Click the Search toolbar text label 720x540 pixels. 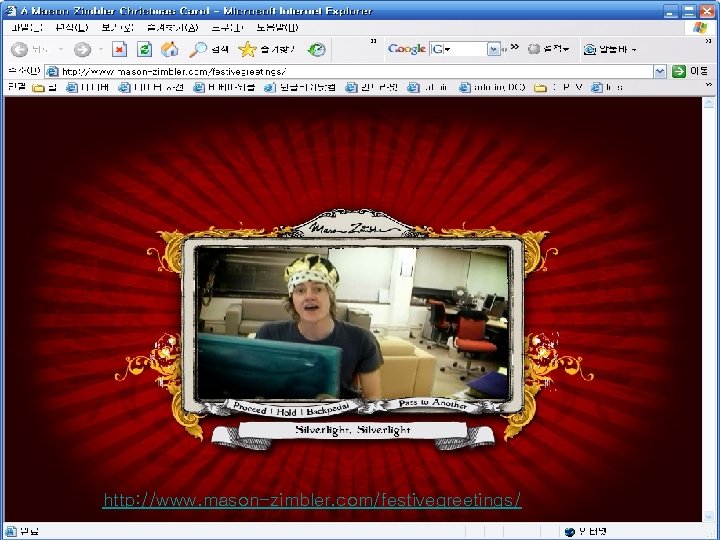[219, 49]
